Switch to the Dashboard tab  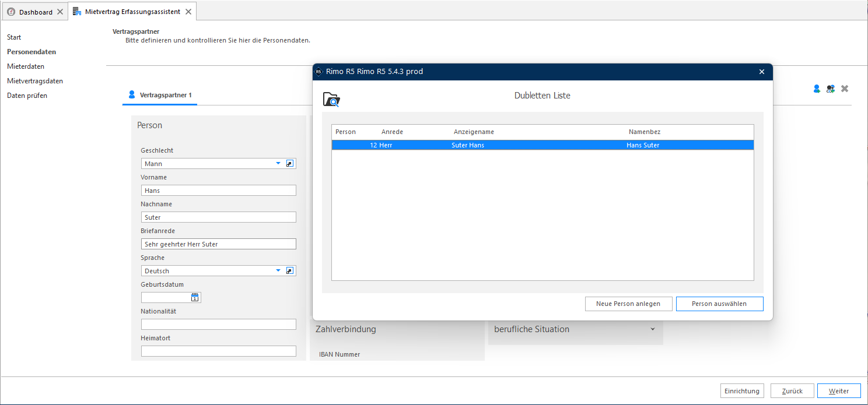coord(35,12)
